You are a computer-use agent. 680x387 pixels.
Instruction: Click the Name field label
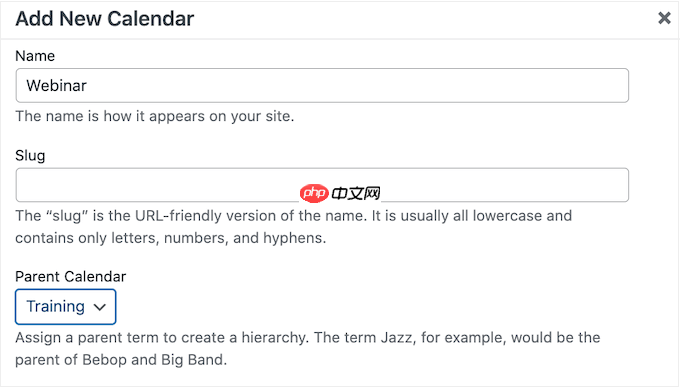[35, 56]
